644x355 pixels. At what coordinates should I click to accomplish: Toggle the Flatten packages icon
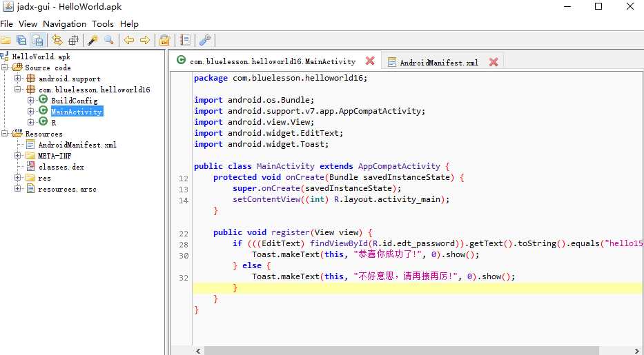tap(74, 40)
